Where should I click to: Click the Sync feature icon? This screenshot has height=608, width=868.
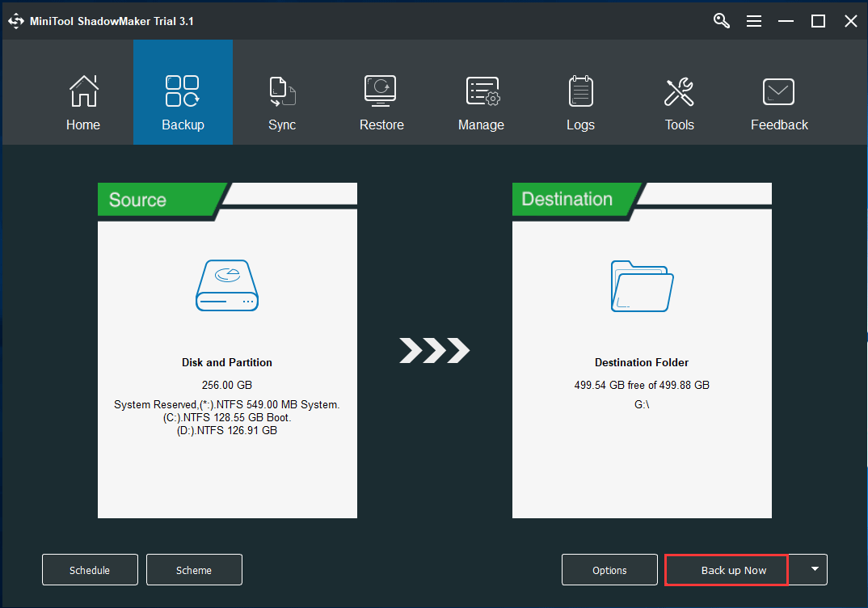click(282, 91)
